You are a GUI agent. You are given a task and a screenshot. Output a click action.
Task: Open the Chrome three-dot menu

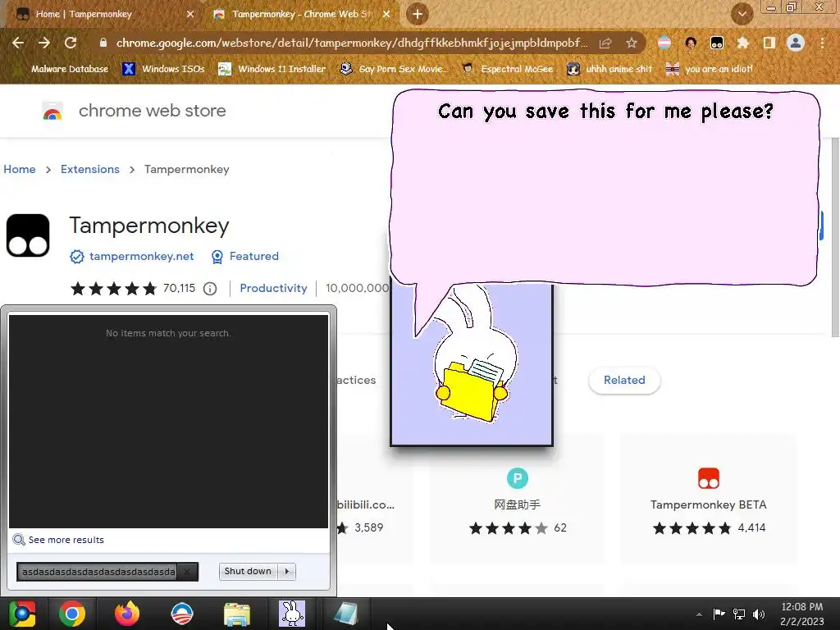pyautogui.click(x=822, y=43)
